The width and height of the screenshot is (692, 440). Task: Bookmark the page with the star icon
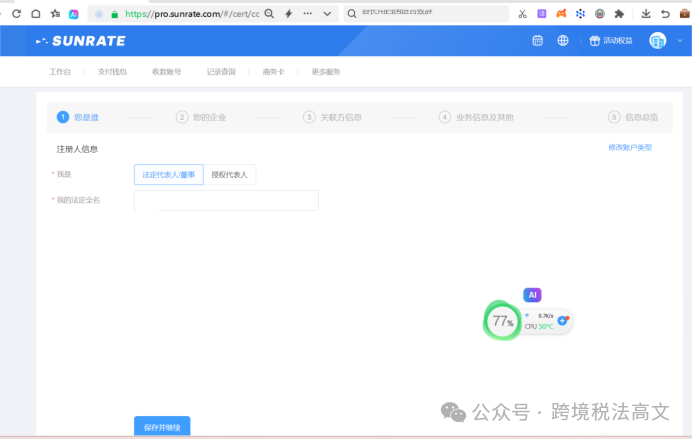tap(55, 14)
